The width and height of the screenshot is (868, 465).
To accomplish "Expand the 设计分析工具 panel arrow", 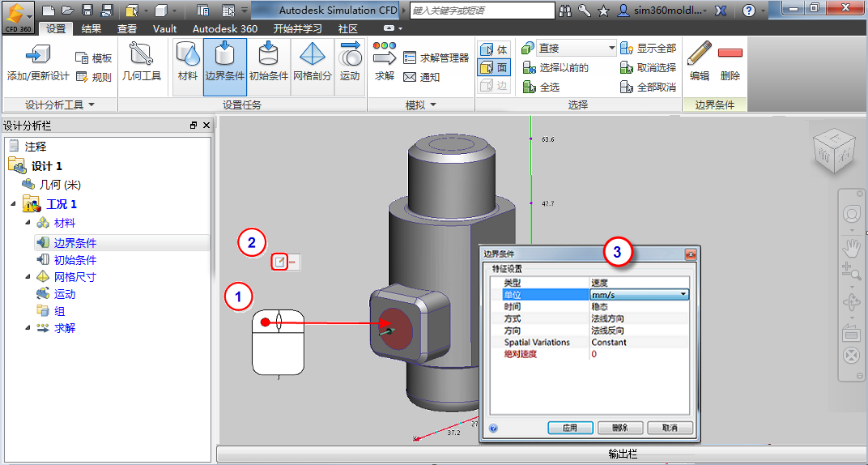I will click(91, 105).
